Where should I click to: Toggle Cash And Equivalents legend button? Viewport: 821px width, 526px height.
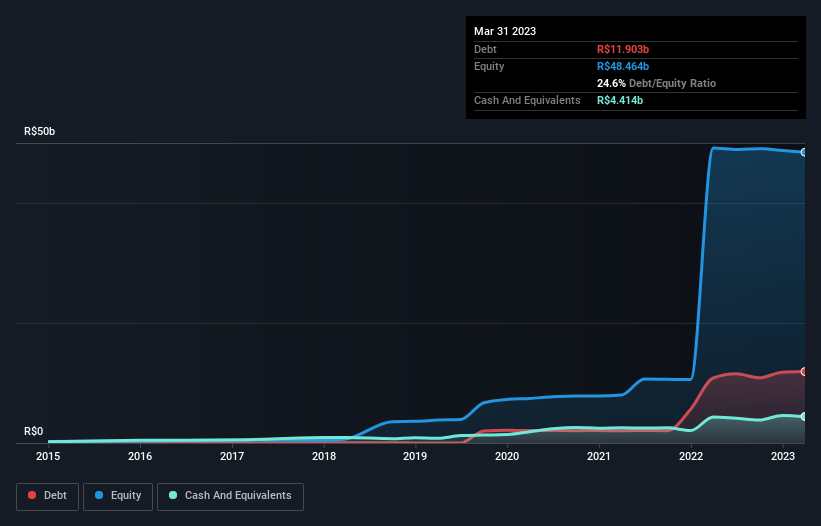tap(230, 496)
